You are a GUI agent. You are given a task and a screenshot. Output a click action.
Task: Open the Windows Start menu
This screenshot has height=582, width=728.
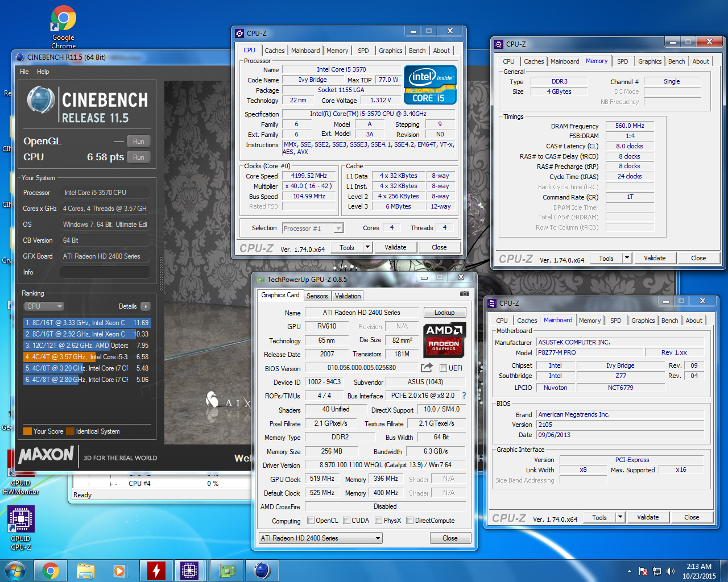click(14, 571)
